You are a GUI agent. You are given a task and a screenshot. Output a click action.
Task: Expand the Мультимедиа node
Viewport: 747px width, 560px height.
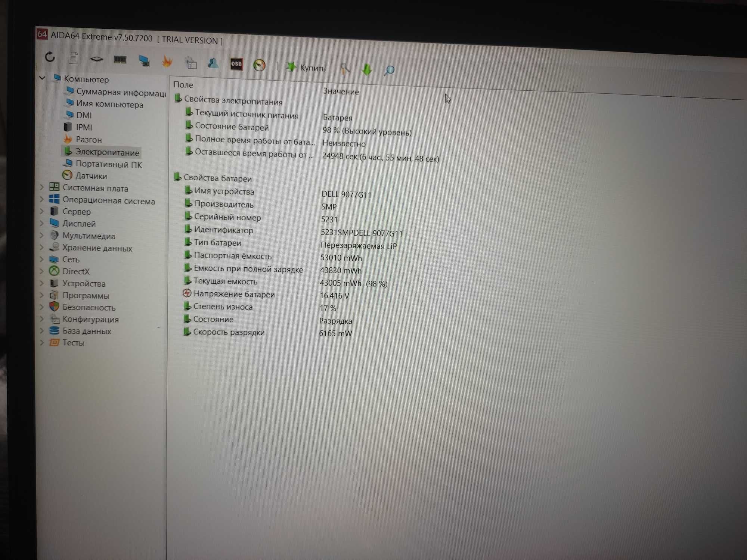point(41,235)
